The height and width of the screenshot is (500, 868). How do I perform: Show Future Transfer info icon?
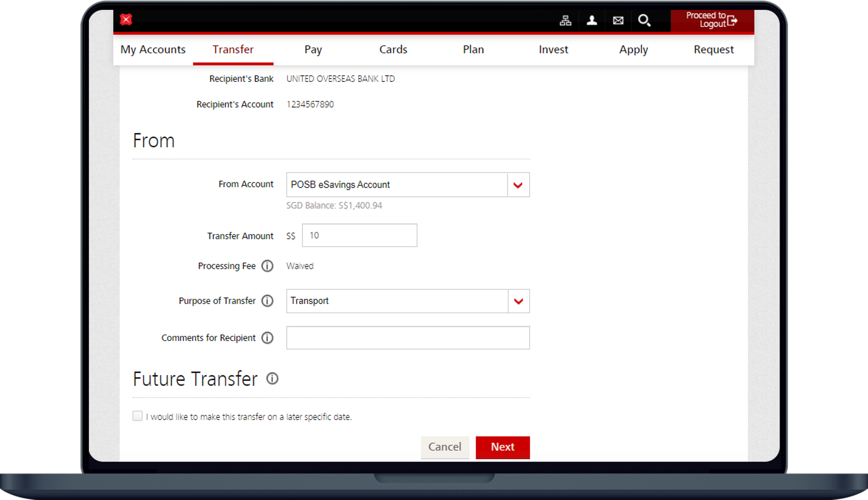click(272, 378)
